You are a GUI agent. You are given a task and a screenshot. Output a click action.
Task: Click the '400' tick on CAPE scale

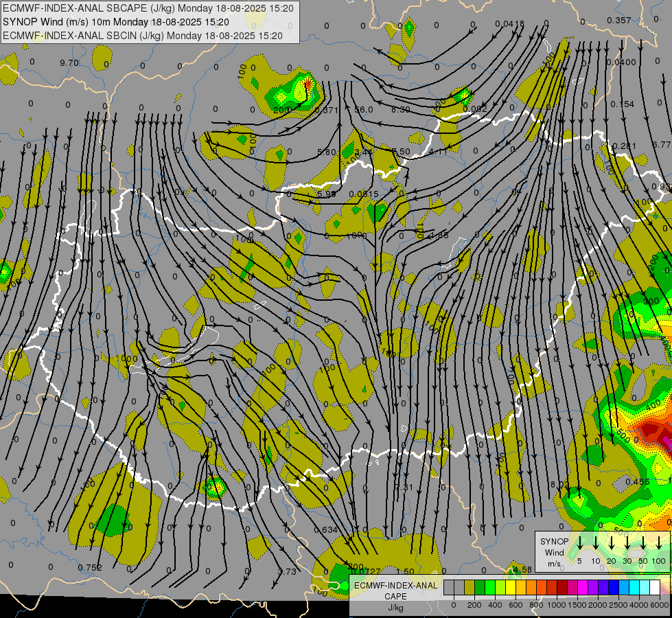point(495,605)
